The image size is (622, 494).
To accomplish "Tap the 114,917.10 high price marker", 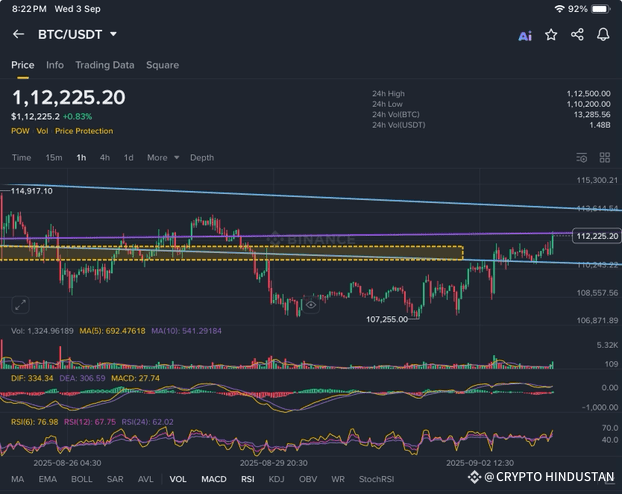I will 31,191.
